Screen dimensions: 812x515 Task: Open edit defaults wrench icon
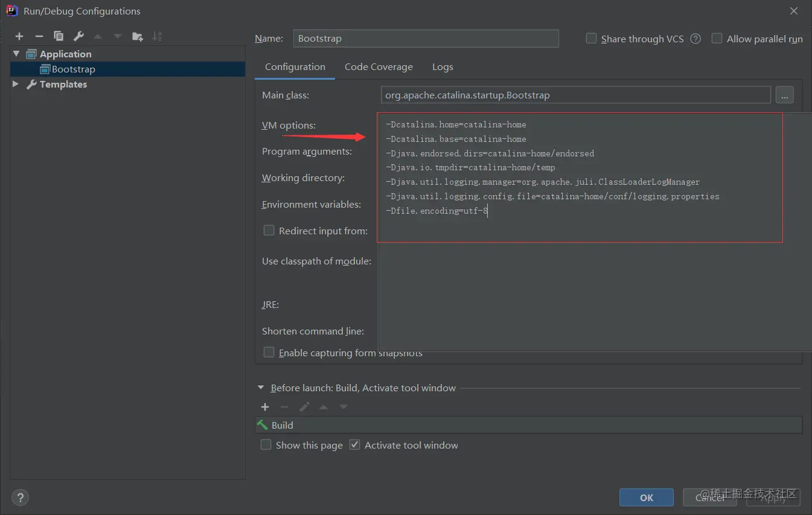[78, 36]
